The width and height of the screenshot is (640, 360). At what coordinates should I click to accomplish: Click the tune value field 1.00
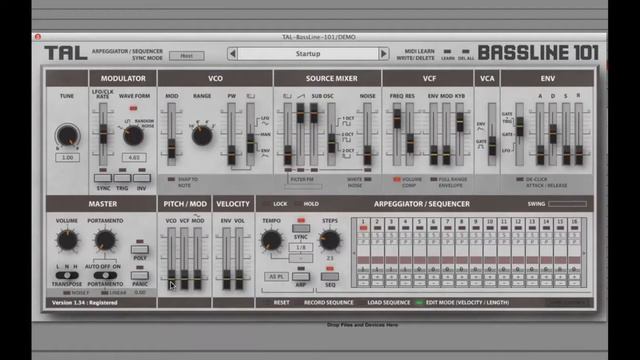pyautogui.click(x=67, y=157)
